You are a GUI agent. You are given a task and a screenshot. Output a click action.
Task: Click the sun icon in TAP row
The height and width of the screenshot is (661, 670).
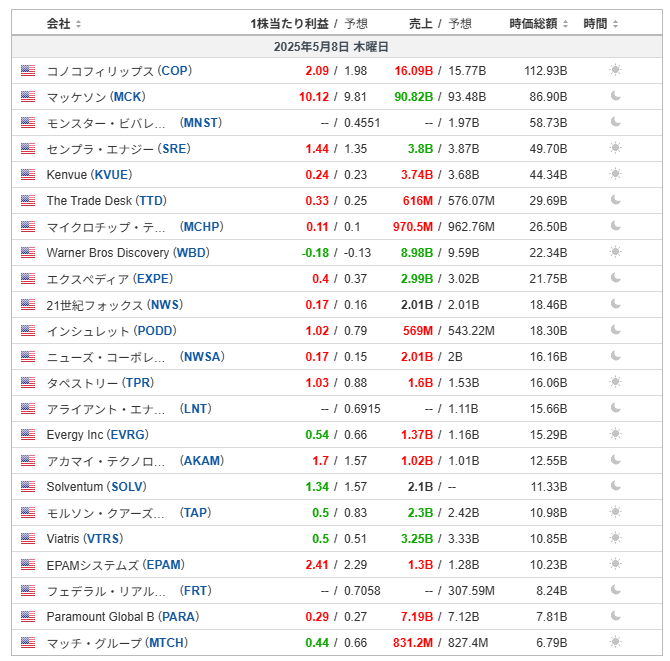(615, 511)
